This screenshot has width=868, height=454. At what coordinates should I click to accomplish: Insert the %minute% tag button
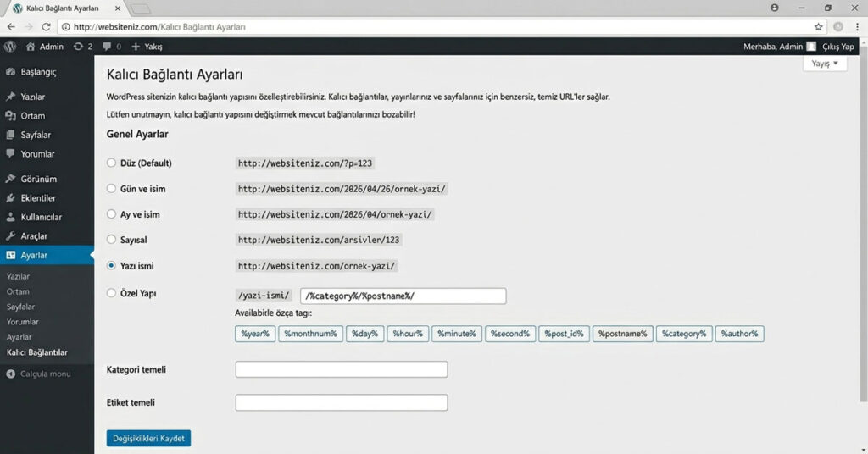point(457,334)
